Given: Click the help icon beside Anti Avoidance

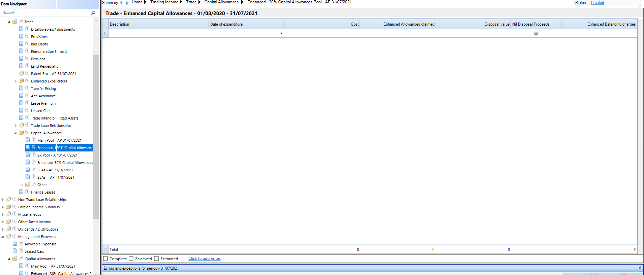Looking at the screenshot, I should click(27, 96).
